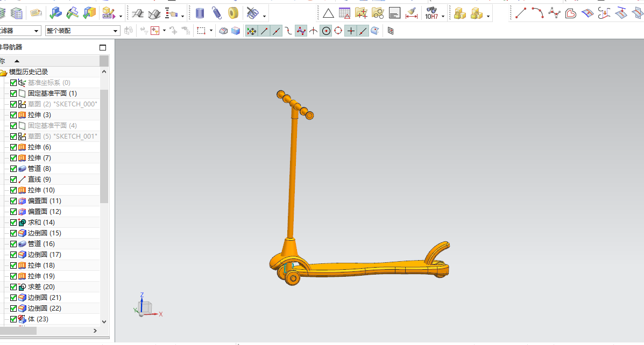644x345 pixels.
Task: Select the Arc curve tool
Action: point(537,13)
